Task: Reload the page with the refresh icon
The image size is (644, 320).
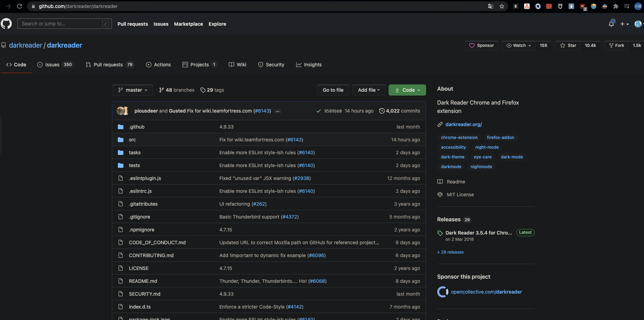Action: 19,6
